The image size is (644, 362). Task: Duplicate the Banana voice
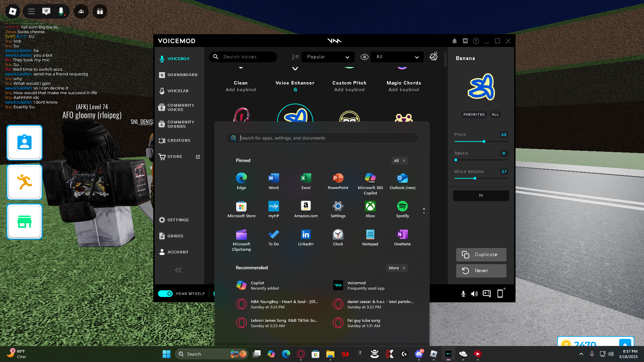pos(481,255)
